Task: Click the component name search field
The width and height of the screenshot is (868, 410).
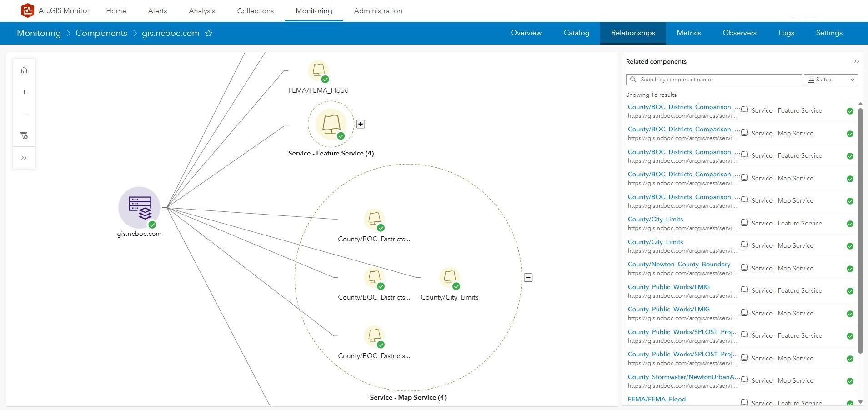Action: point(713,79)
